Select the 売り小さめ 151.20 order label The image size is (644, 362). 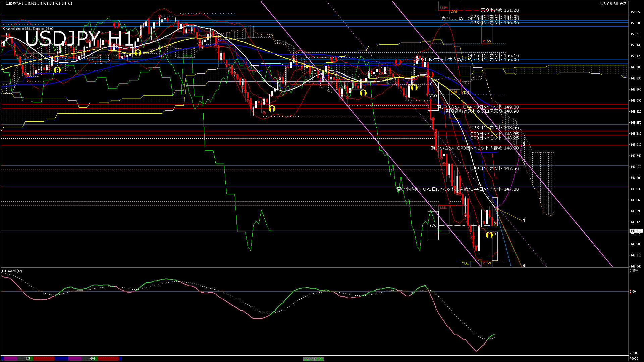click(499, 10)
